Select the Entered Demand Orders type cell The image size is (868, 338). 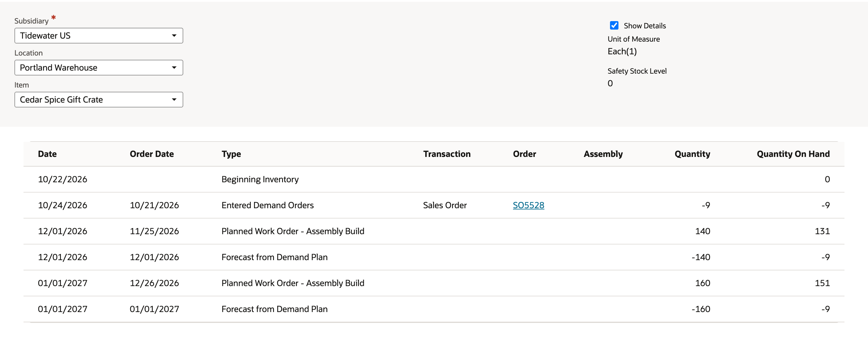pos(268,205)
